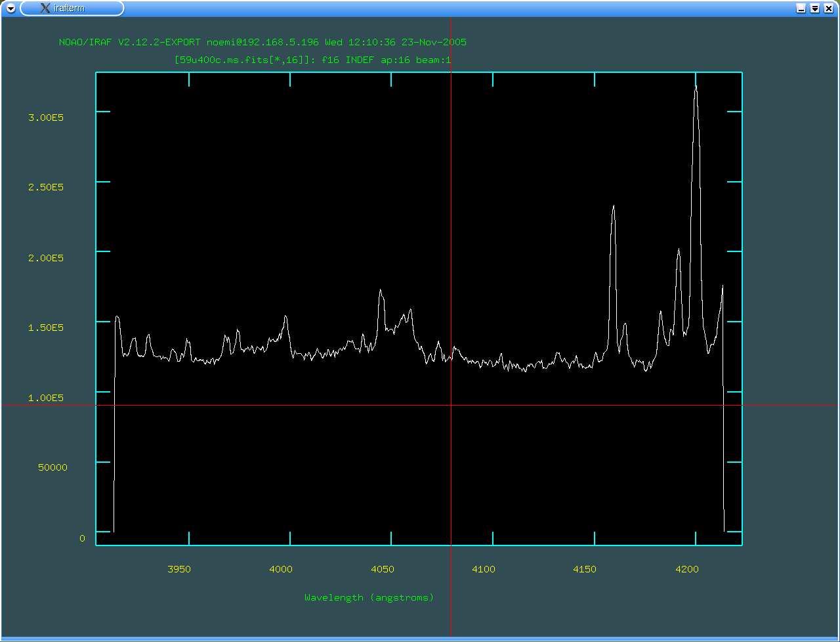Click the 3.00E5 y-axis label

pos(46,117)
